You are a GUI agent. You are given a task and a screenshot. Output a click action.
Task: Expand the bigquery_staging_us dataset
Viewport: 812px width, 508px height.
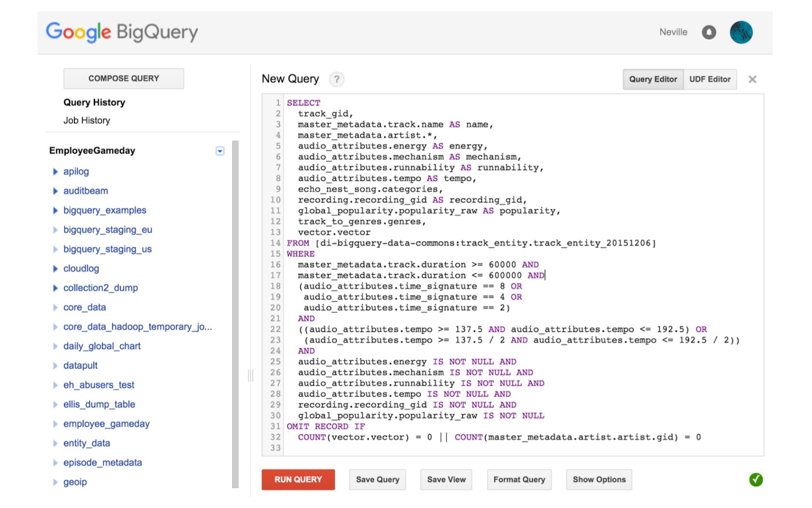(x=55, y=249)
